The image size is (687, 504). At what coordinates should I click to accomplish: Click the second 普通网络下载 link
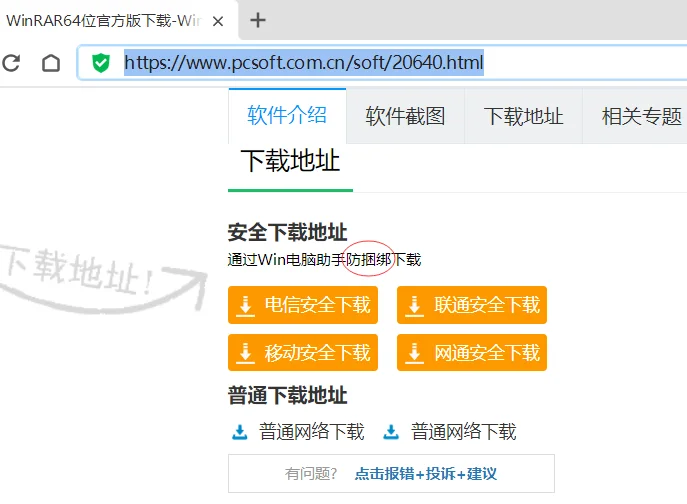coord(464,432)
